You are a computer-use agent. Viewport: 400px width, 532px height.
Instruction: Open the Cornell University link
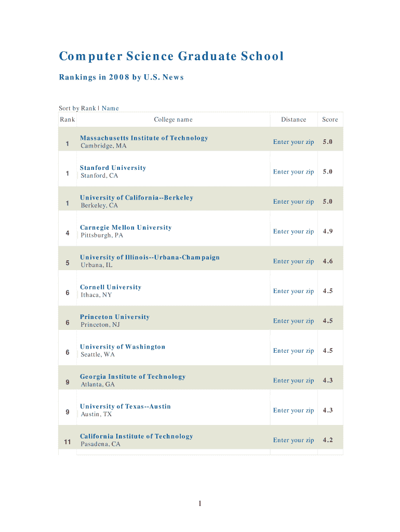111,287
